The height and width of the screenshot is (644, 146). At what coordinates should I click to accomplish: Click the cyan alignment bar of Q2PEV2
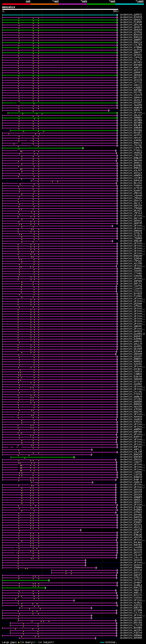point(60,15)
